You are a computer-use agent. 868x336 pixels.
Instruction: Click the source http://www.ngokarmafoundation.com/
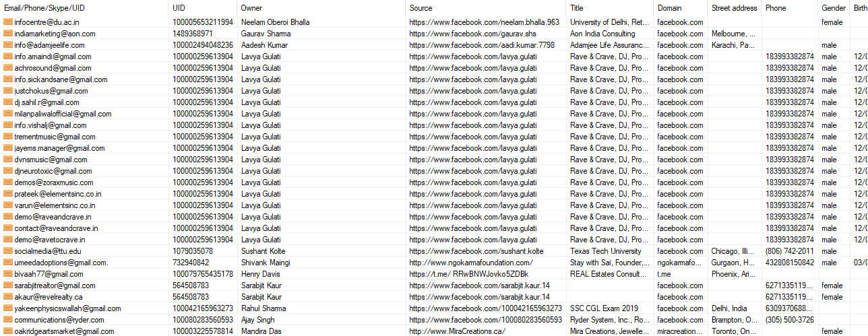pyautogui.click(x=471, y=263)
